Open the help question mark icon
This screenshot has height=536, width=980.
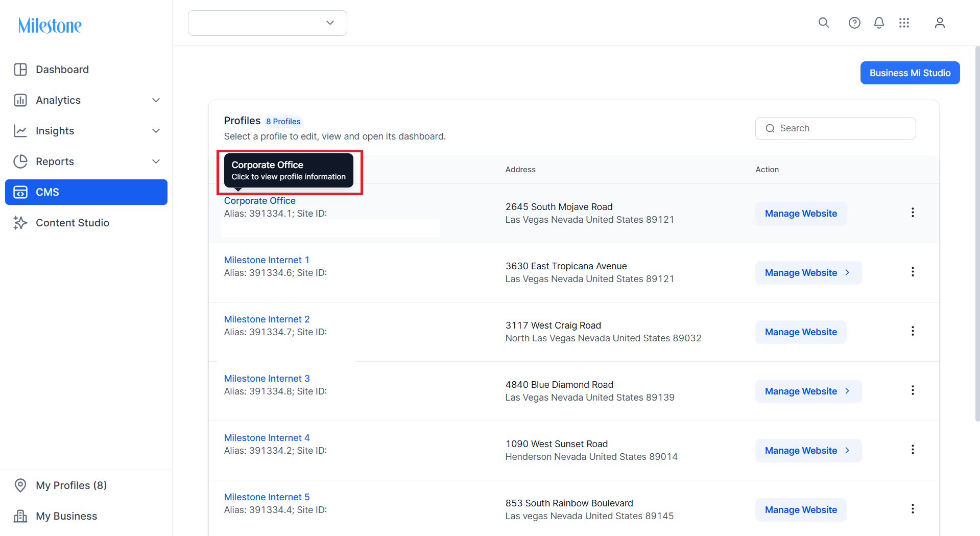(854, 22)
